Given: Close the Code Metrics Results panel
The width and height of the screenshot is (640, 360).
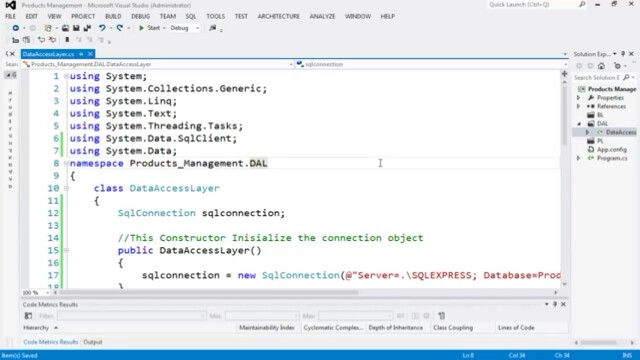Looking at the screenshot, I should tap(563, 304).
